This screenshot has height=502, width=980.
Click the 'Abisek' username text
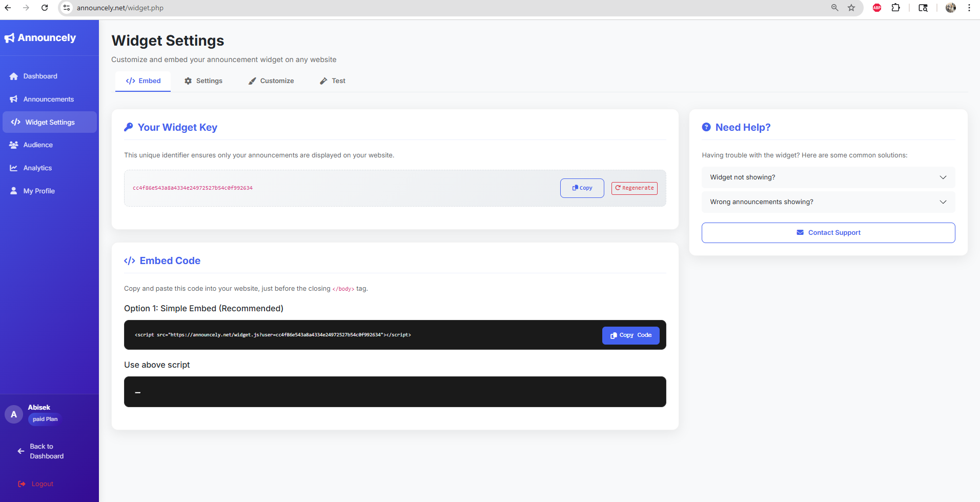(39, 408)
